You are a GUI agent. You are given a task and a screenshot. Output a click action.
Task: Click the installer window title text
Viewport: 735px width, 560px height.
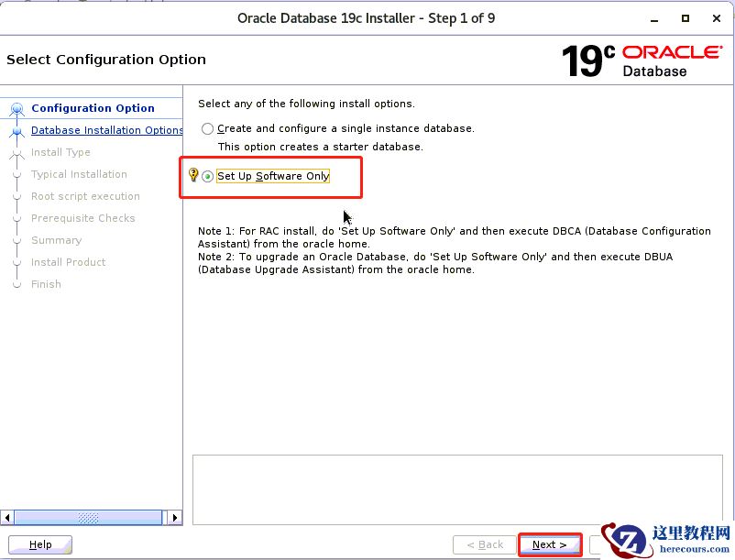coord(366,18)
